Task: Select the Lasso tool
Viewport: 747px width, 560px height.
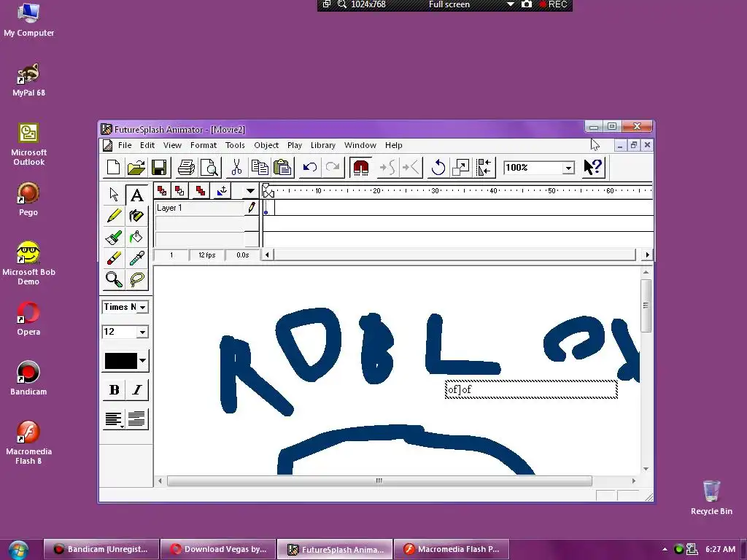Action: click(x=136, y=279)
